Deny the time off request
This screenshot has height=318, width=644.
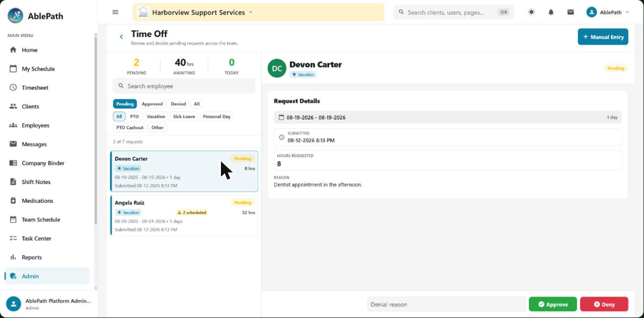tap(604, 304)
